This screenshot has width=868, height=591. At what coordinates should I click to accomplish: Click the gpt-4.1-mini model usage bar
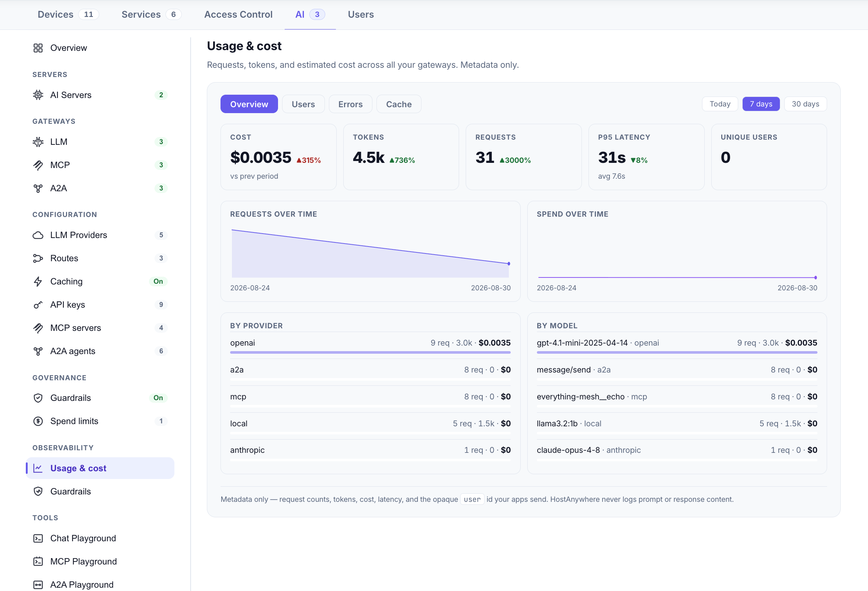[677, 352]
